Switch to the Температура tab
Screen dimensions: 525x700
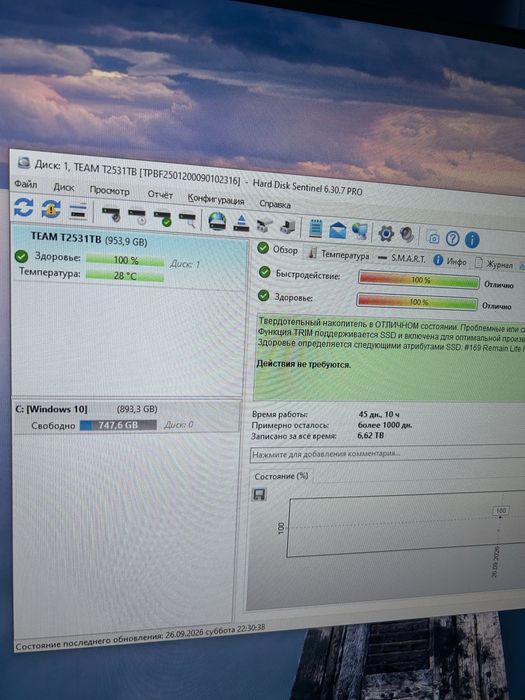click(339, 254)
